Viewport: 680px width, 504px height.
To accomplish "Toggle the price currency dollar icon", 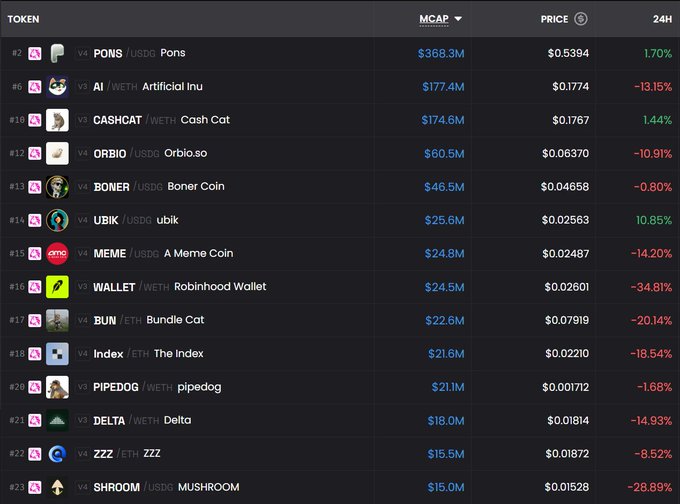I will point(581,19).
